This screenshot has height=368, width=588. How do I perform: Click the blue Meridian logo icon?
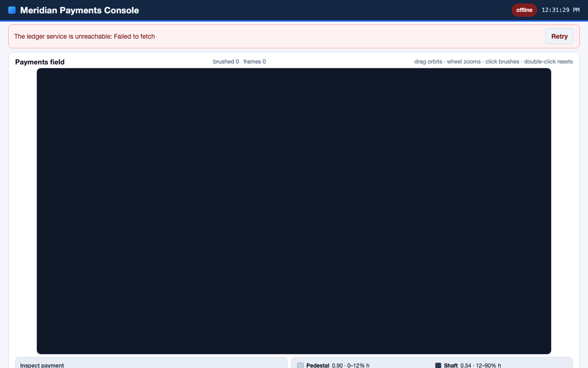(12, 10)
